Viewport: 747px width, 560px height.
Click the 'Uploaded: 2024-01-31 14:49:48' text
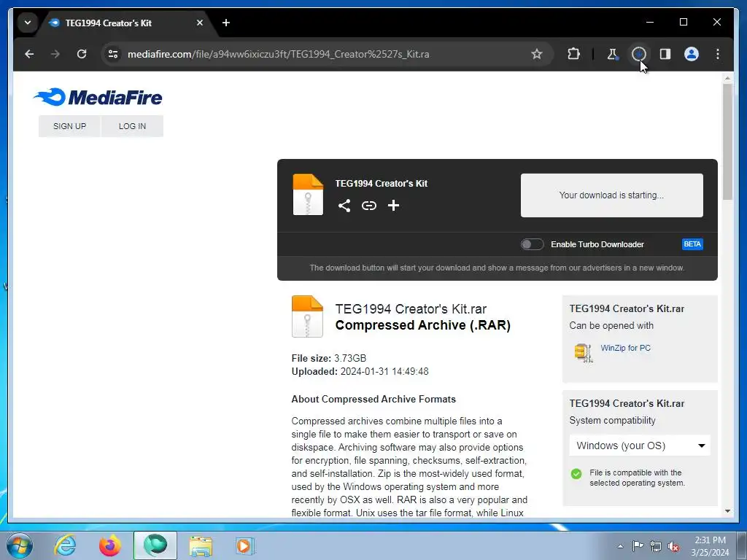click(x=360, y=371)
